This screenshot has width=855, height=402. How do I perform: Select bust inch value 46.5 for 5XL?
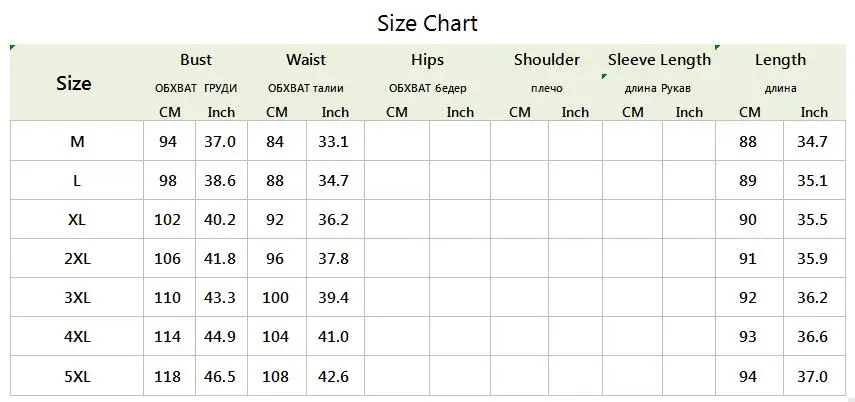(x=220, y=376)
